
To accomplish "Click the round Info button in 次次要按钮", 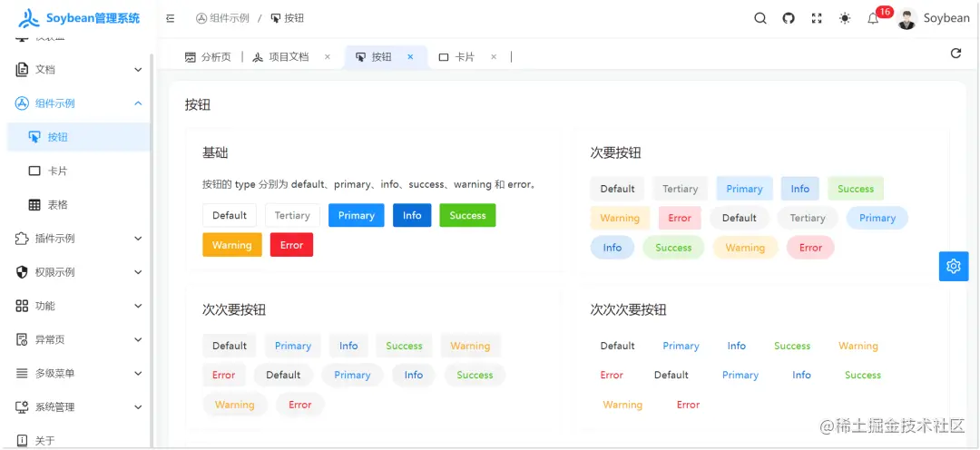I will point(413,375).
